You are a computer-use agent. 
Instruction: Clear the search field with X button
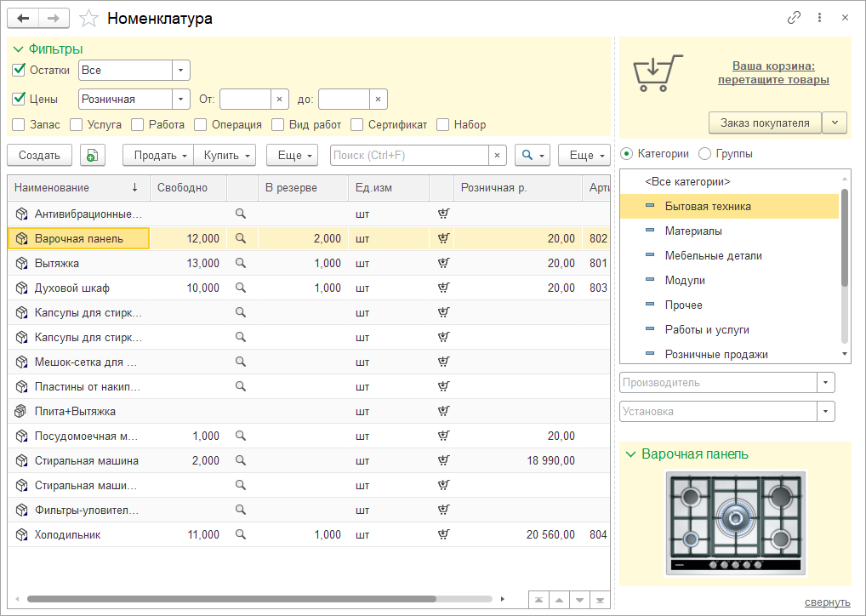(x=498, y=155)
